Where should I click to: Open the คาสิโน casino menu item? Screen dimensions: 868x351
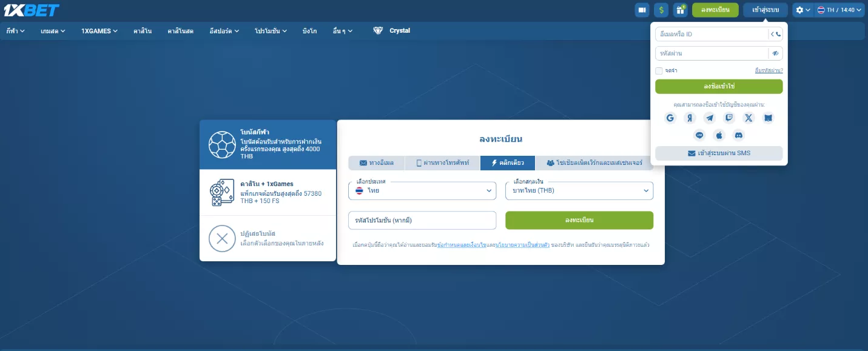point(143,31)
